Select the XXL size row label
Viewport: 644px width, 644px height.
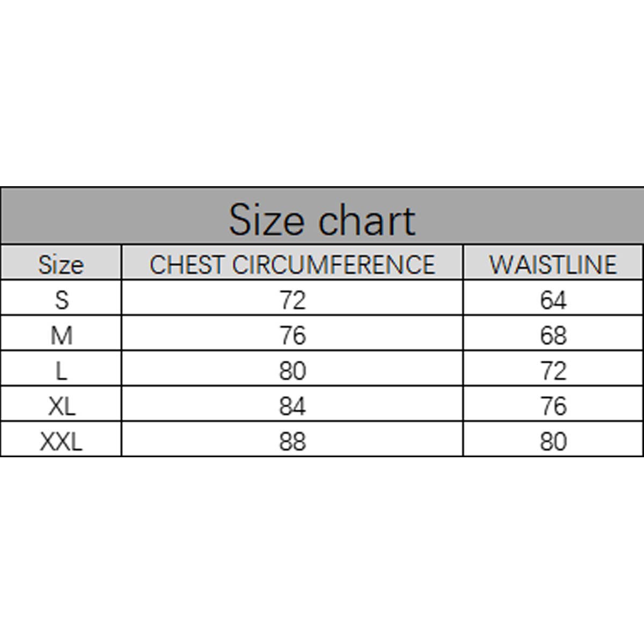pyautogui.click(x=62, y=442)
